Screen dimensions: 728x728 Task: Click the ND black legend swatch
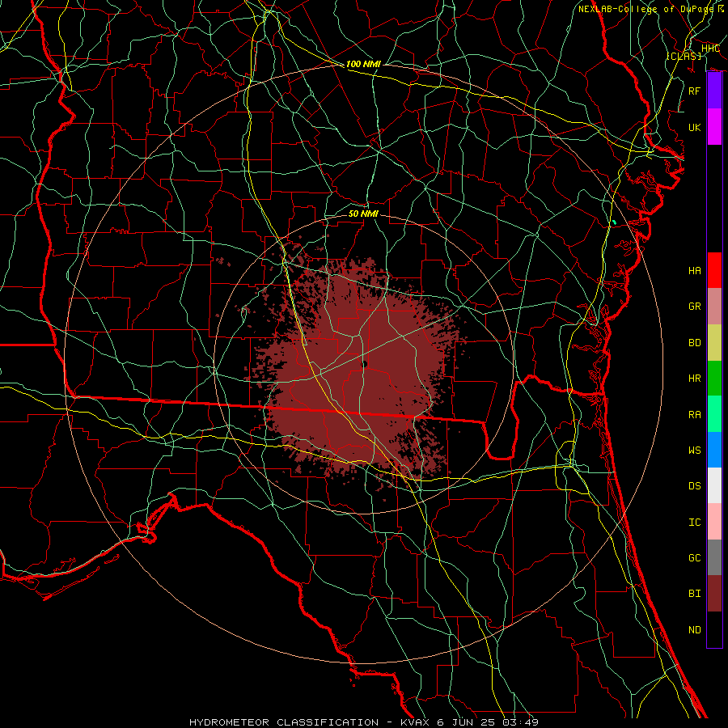714,629
